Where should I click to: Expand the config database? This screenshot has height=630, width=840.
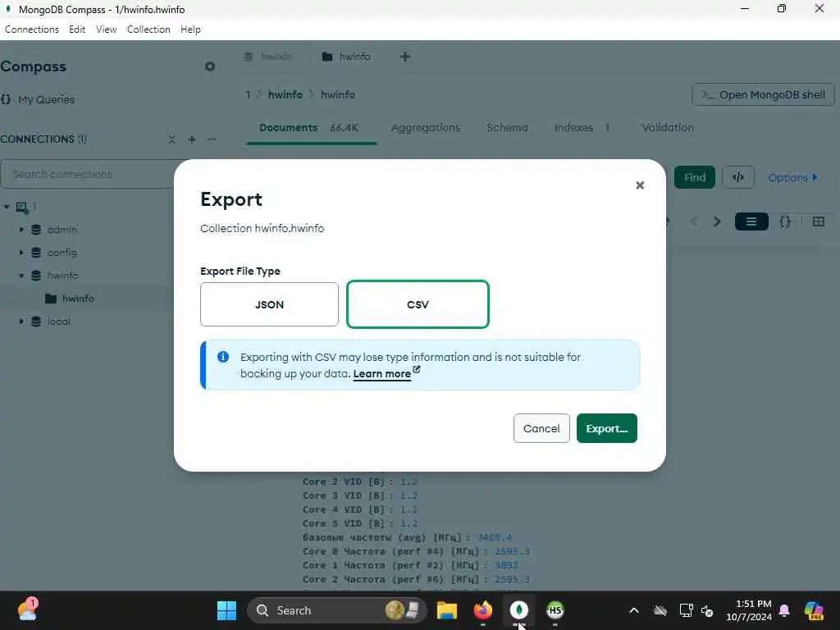click(21, 253)
